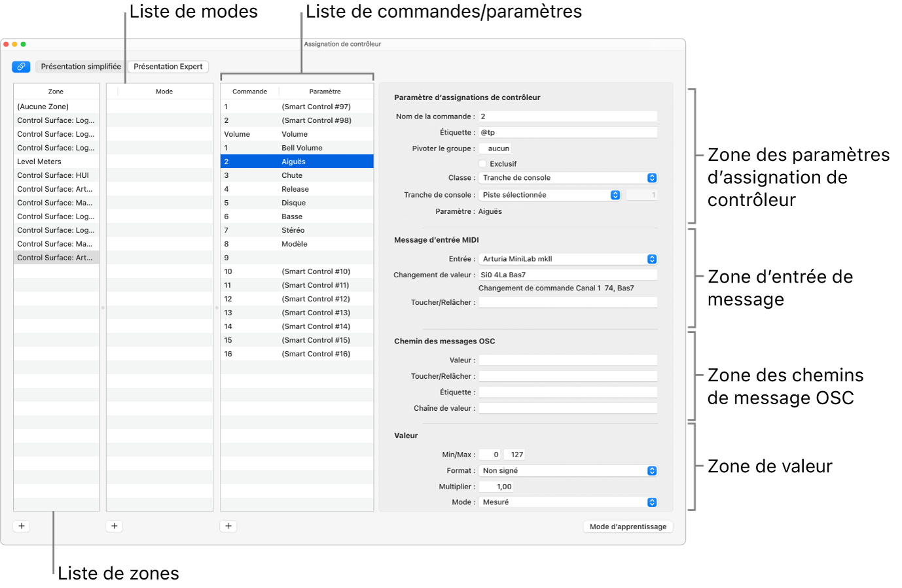Add a command with the plus icon

(x=228, y=525)
